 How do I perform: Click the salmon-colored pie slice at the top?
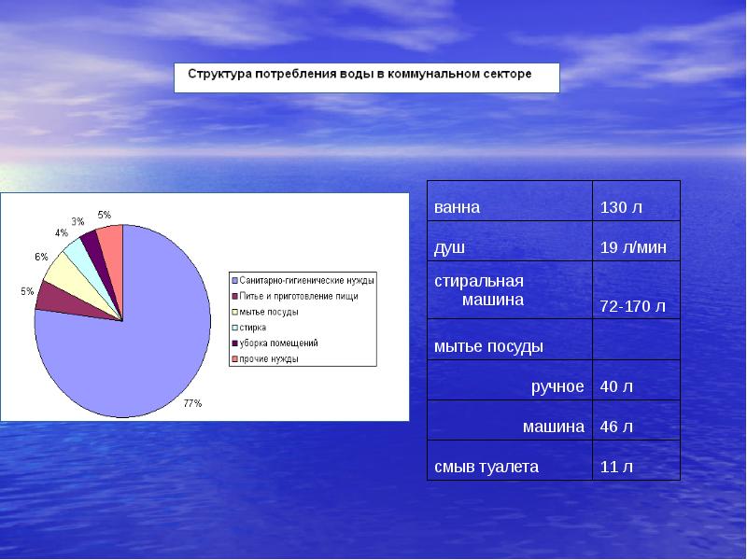112,243
